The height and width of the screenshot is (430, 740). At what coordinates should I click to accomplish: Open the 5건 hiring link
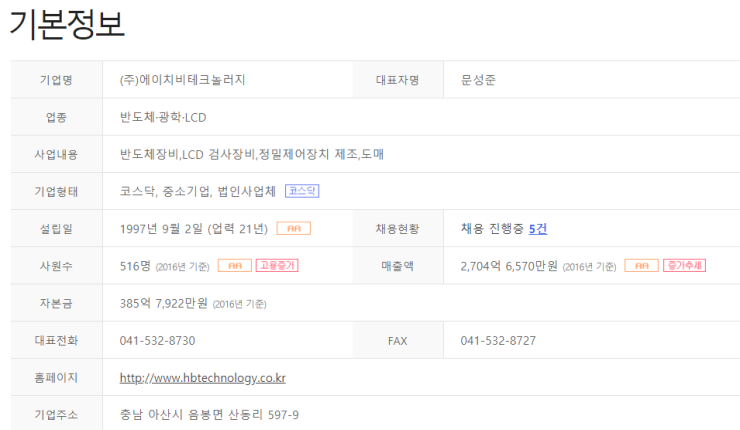click(x=538, y=229)
